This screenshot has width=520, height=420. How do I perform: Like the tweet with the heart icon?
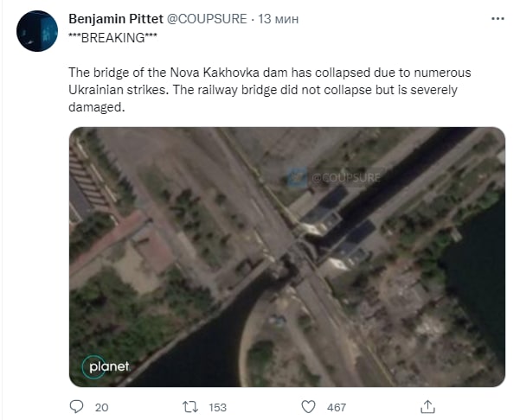(309, 406)
